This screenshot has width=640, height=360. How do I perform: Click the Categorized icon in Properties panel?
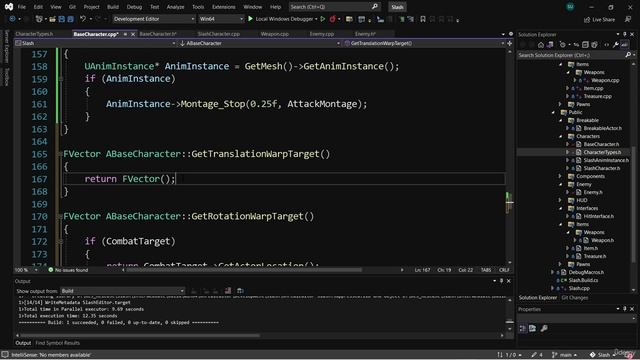(x=523, y=328)
